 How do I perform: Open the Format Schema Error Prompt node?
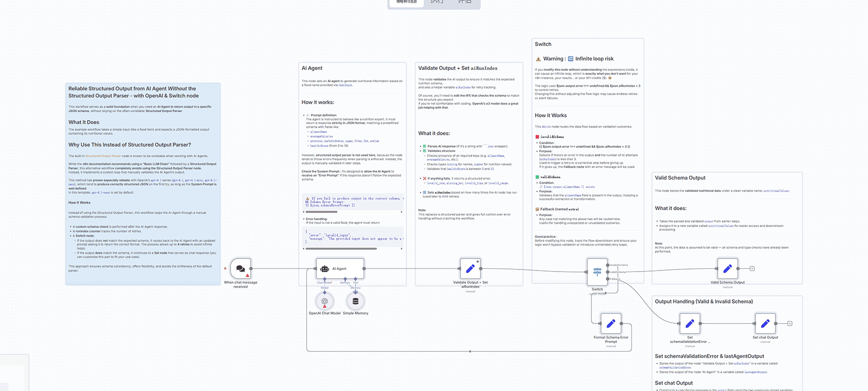[611, 324]
